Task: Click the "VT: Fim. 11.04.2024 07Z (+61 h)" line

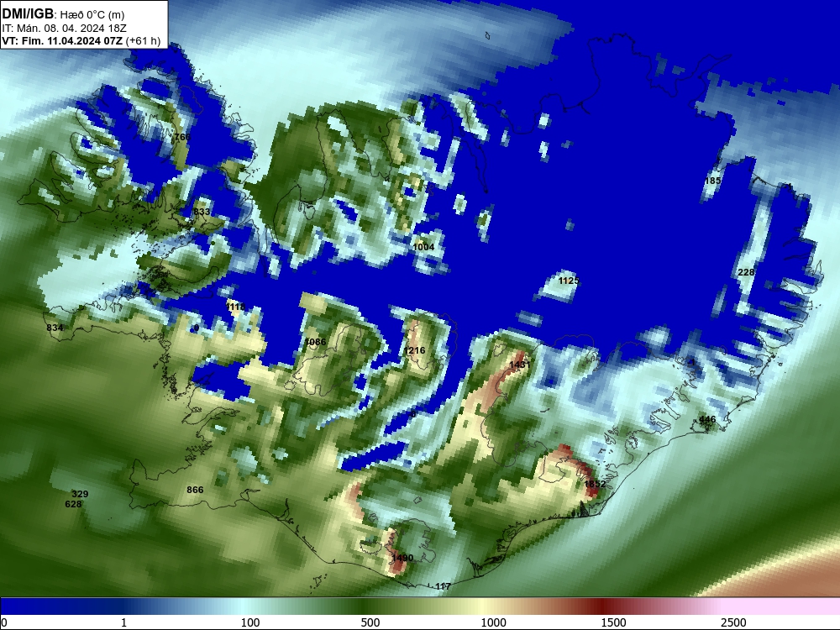Action: point(81,40)
